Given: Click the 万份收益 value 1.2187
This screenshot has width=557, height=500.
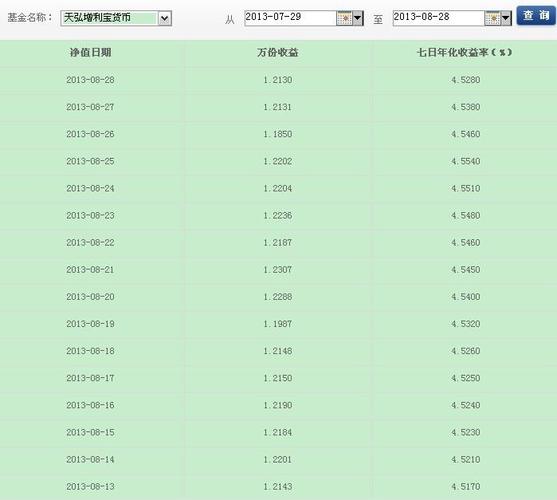Looking at the screenshot, I should [x=278, y=243].
